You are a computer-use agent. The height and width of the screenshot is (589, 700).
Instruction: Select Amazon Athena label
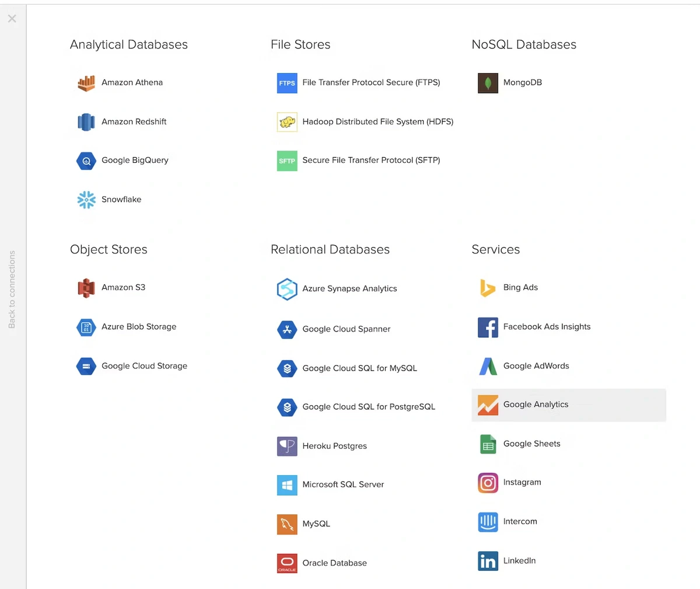132,83
